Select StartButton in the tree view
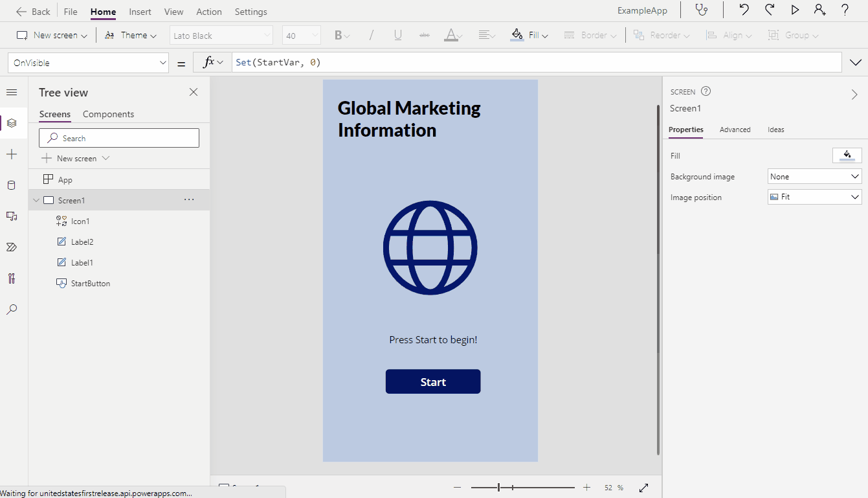Screen dimensions: 868x498 click(90, 283)
